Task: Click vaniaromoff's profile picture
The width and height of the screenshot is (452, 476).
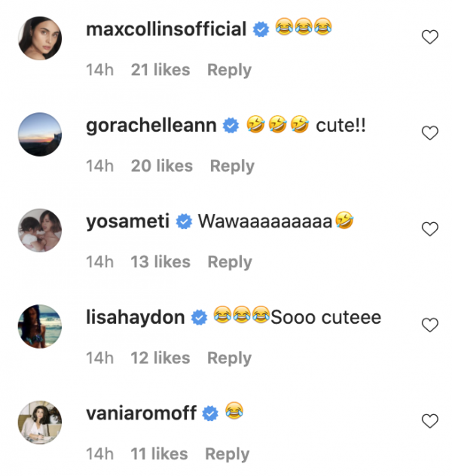Action: 39,422
